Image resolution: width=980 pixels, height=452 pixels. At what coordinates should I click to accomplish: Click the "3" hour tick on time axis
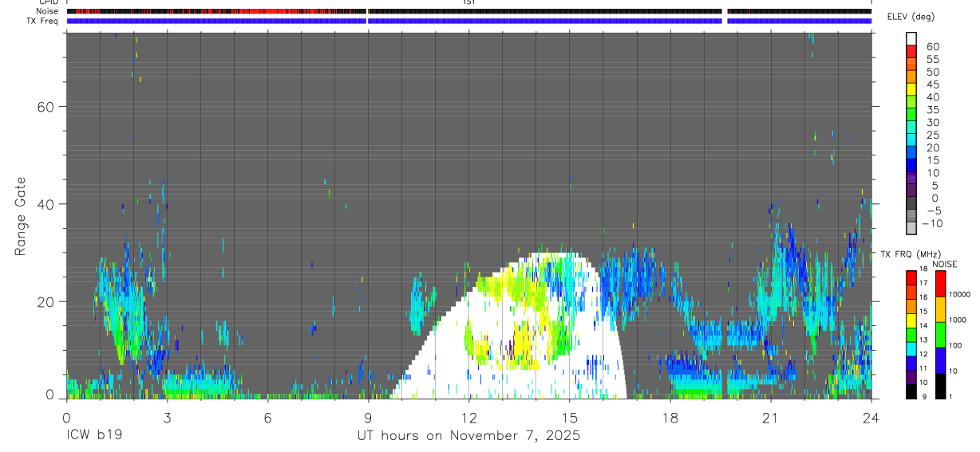pyautogui.click(x=167, y=417)
